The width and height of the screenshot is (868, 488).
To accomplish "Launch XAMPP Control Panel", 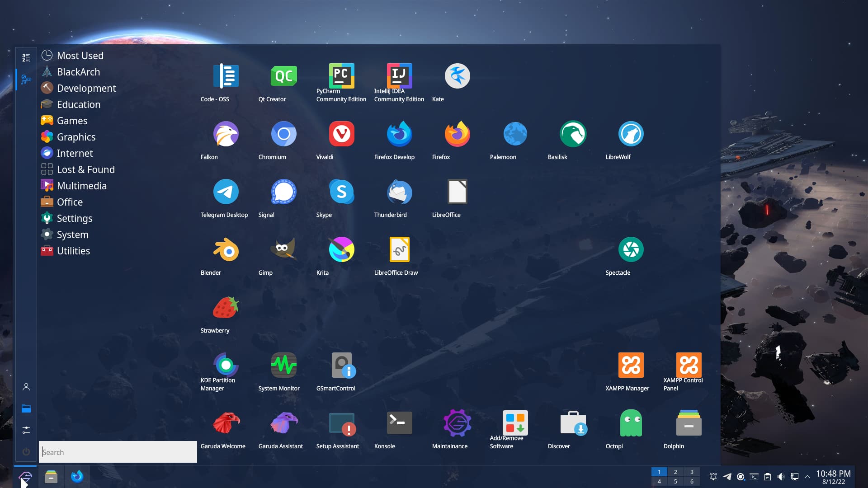I will pyautogui.click(x=689, y=365).
